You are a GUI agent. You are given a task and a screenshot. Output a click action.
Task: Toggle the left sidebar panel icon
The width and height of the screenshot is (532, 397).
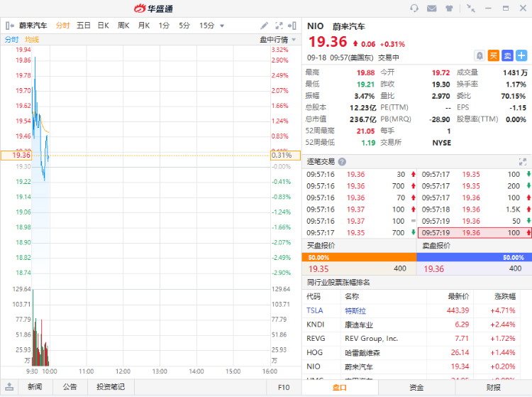(9, 26)
